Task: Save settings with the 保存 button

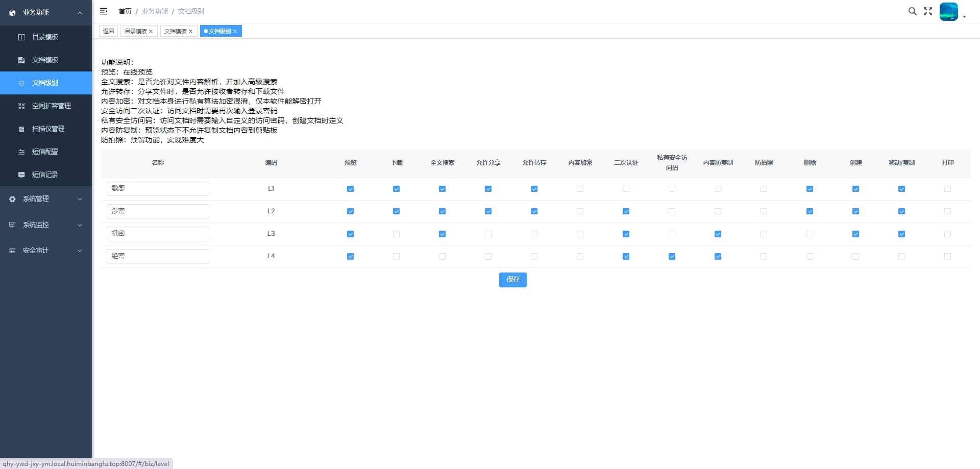Action: pos(512,280)
